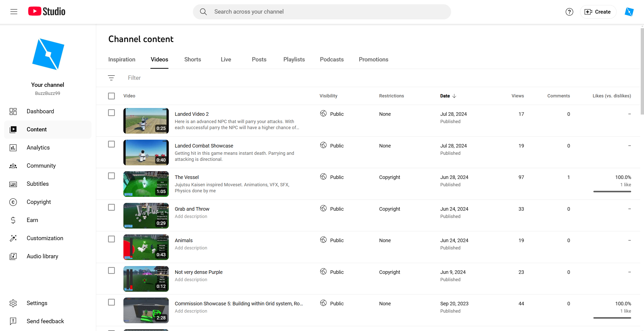Click the help question mark icon
The height and width of the screenshot is (331, 644).
point(569,12)
